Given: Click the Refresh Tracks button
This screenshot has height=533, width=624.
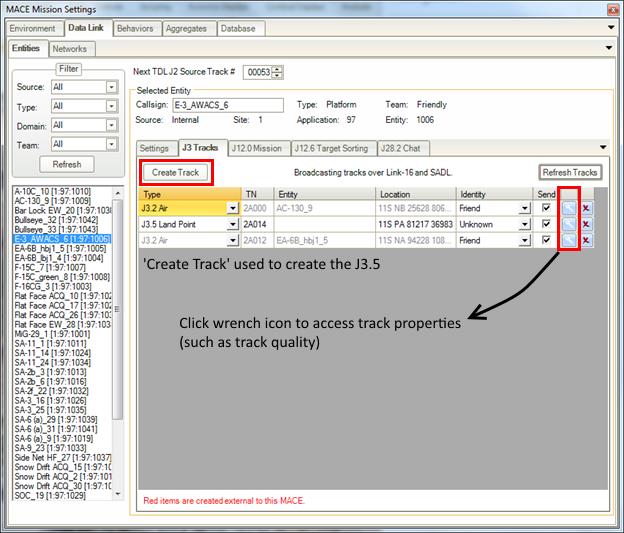Looking at the screenshot, I should tap(570, 172).
